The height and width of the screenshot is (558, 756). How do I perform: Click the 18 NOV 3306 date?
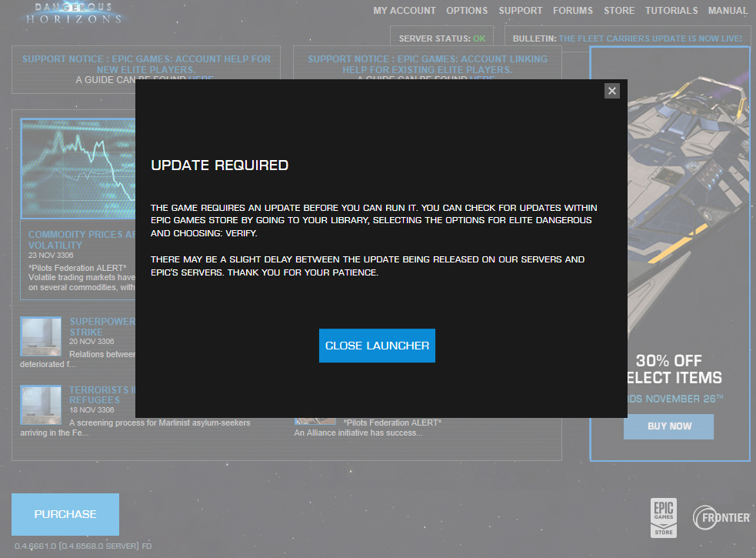[x=92, y=409]
